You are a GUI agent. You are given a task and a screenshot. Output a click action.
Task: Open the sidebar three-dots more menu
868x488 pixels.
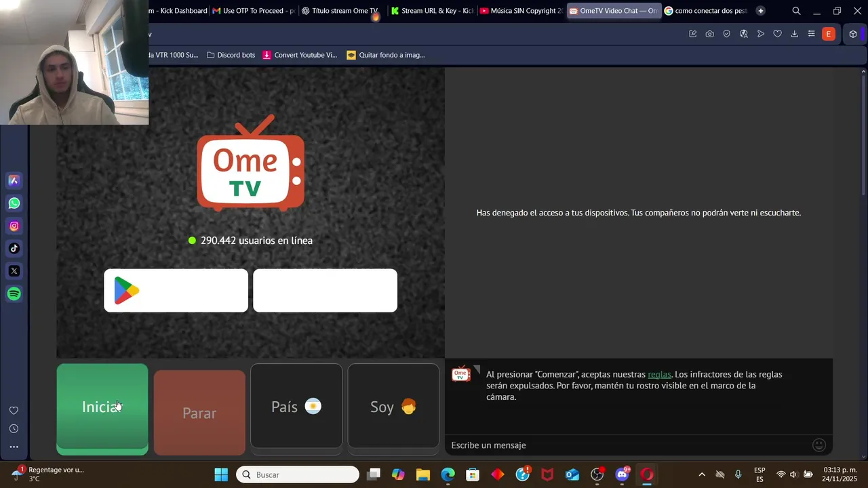point(14,447)
